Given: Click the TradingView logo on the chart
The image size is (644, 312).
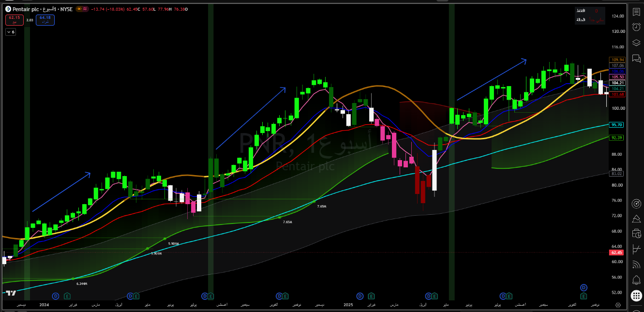Looking at the screenshot, I should 11,293.
